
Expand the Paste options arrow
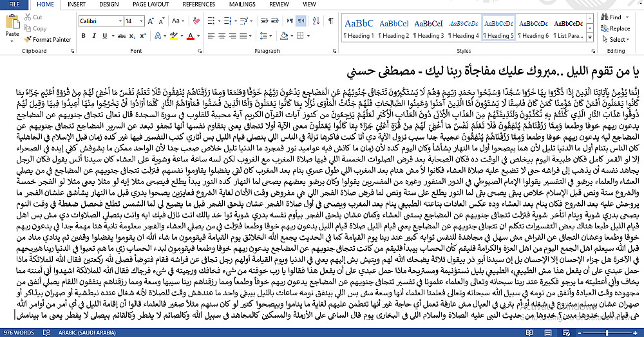point(12,41)
